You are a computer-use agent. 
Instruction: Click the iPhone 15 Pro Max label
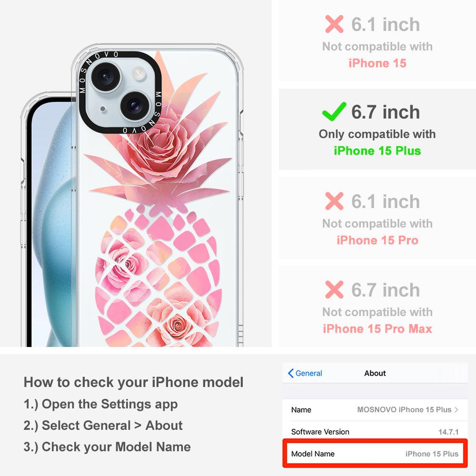pos(377,329)
